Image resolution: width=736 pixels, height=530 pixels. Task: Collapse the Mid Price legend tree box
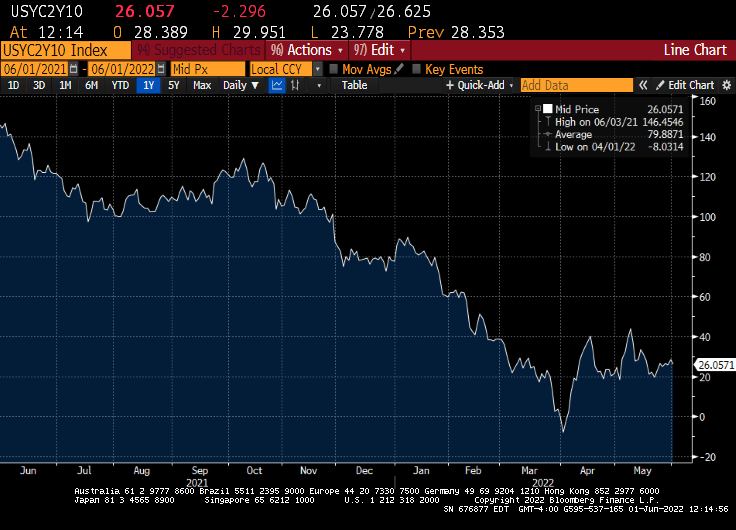[537, 108]
